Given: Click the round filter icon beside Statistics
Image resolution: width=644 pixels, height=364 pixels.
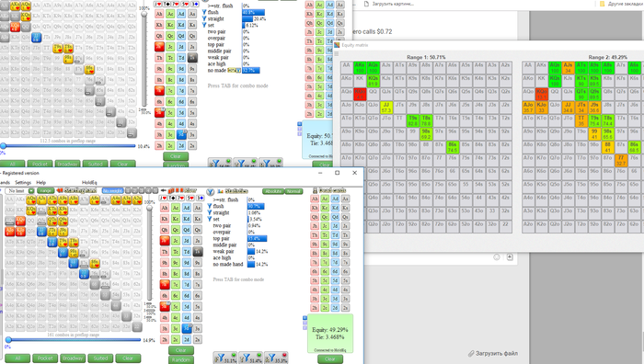Looking at the screenshot, I should [210, 191].
